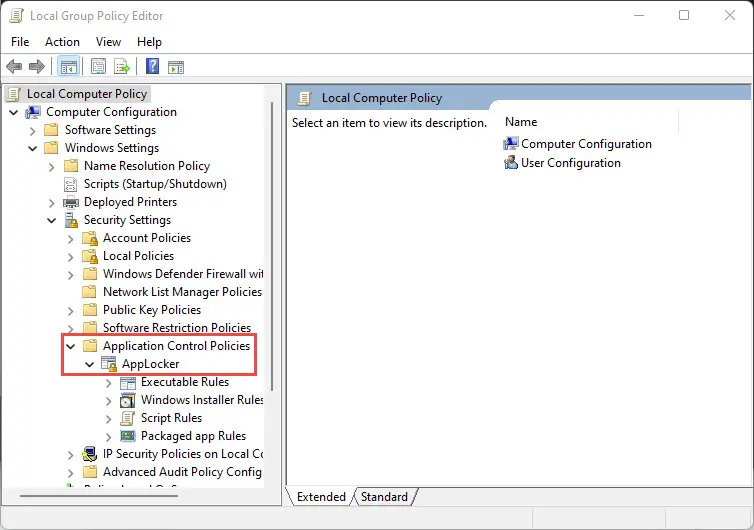Expand Windows Defender Firewall node
This screenshot has height=530, width=754.
71,275
